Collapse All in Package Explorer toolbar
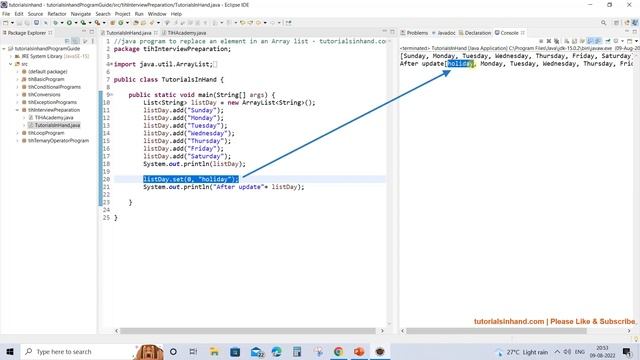This screenshot has width=640, height=360. click(x=67, y=41)
